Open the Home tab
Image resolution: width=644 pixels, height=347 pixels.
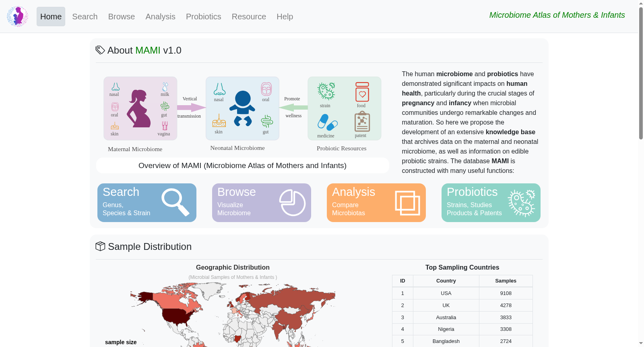click(51, 17)
